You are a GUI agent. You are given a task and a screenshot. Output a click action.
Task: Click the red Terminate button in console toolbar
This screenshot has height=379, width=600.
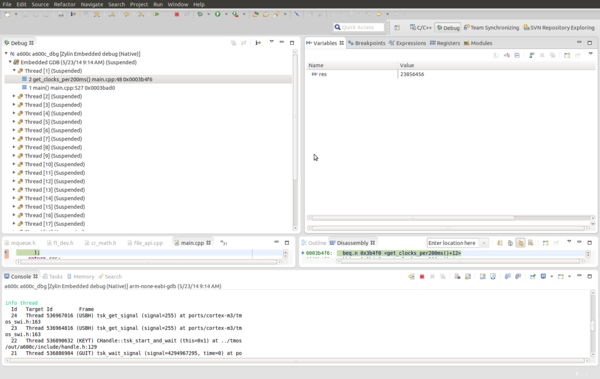click(x=422, y=276)
